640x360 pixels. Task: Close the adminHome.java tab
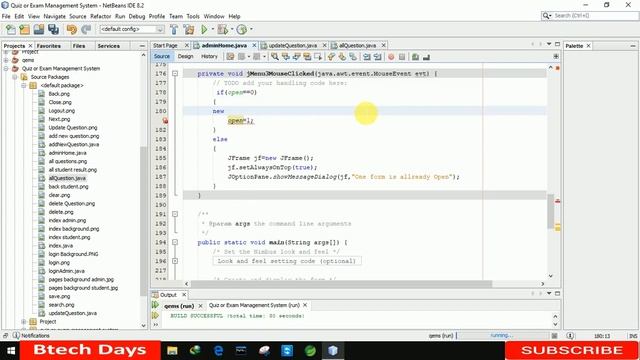tap(254, 45)
